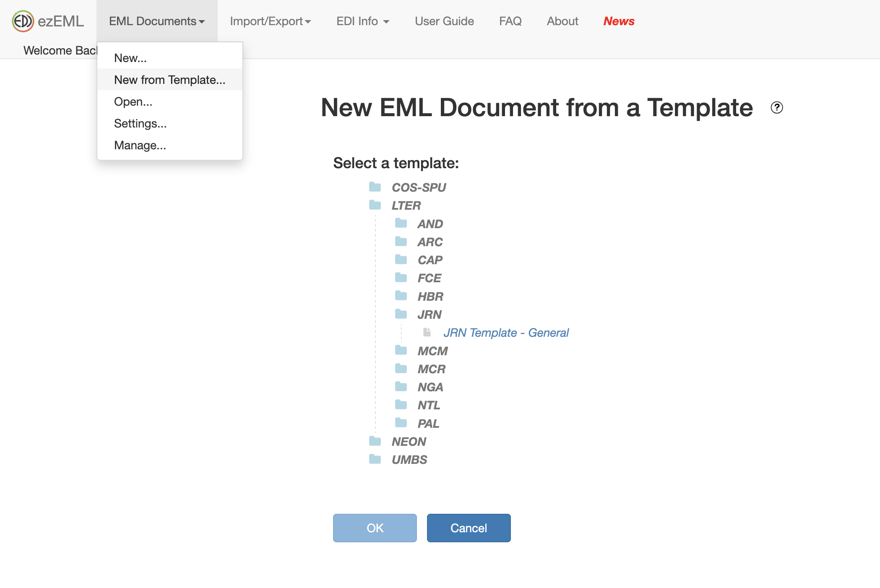
Task: Expand the ARC site folder
Action: [x=430, y=242]
